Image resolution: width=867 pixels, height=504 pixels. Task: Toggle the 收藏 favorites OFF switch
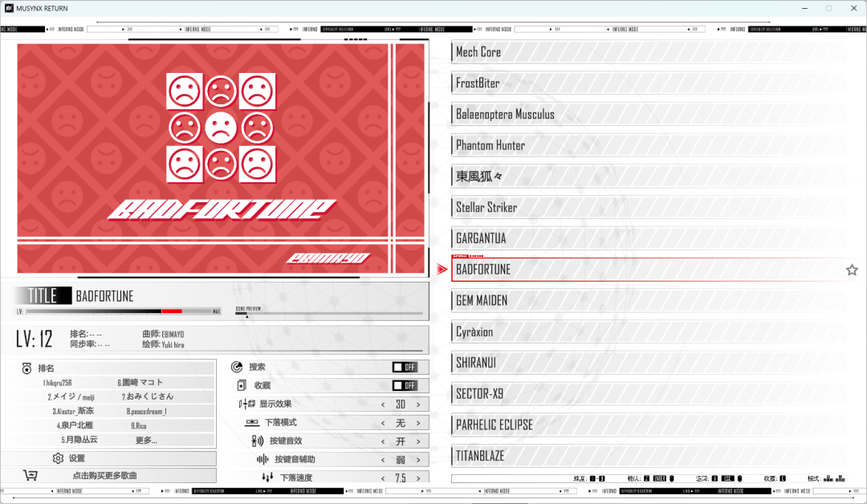pos(405,385)
